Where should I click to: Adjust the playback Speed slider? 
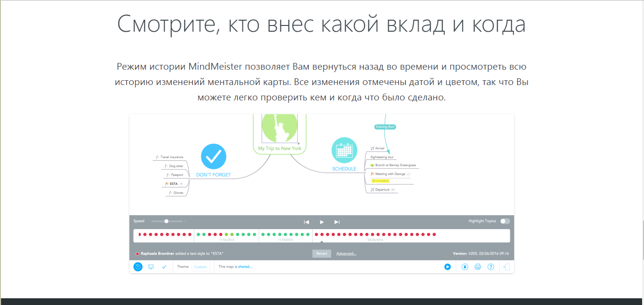(x=167, y=221)
